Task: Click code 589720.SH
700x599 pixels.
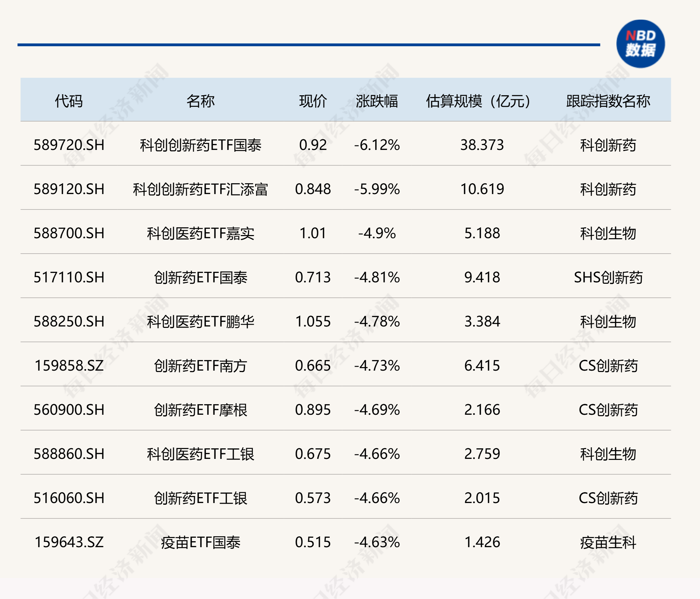Action: click(69, 145)
